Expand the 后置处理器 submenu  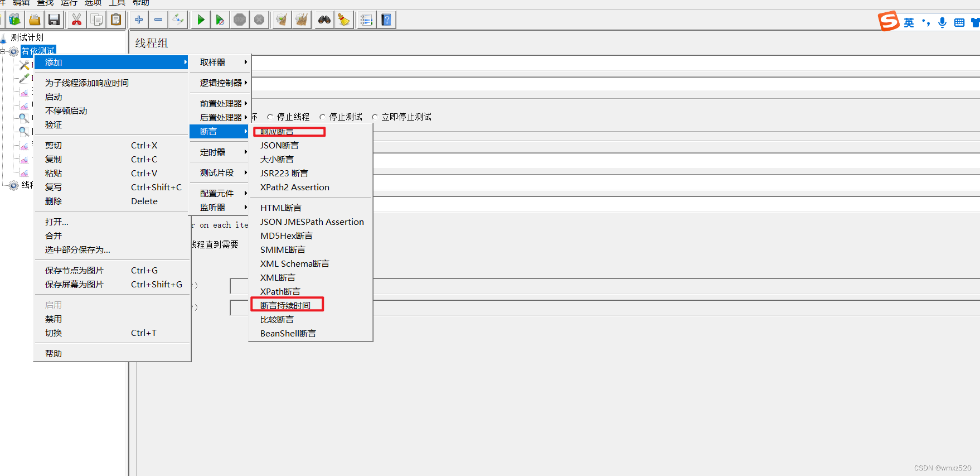pyautogui.click(x=220, y=117)
